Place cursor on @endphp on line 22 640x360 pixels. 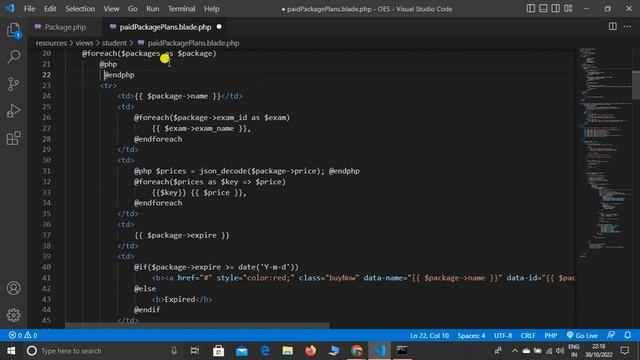coord(119,75)
